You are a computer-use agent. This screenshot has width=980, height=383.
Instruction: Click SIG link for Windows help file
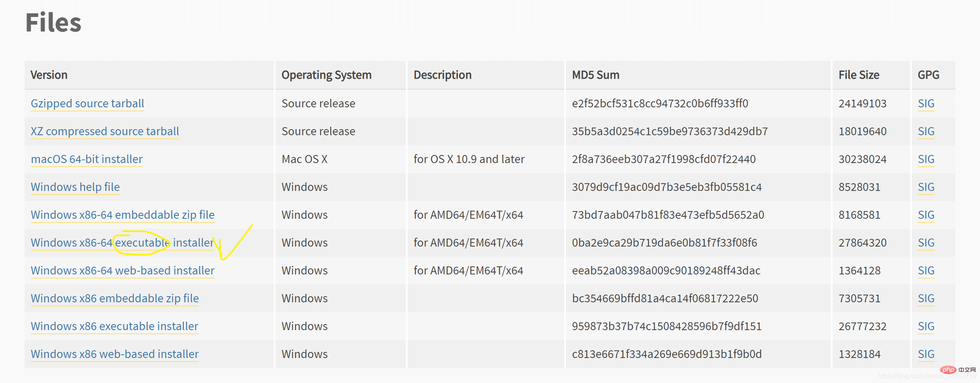926,187
